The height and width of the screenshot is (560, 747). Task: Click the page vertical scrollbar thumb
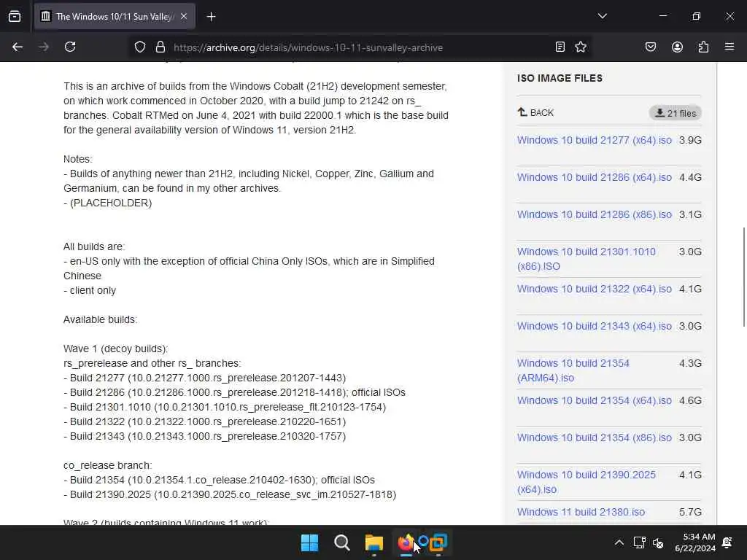(x=743, y=277)
